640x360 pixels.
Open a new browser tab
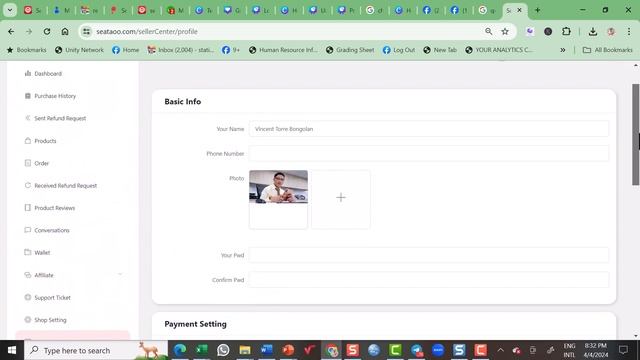pos(538,10)
